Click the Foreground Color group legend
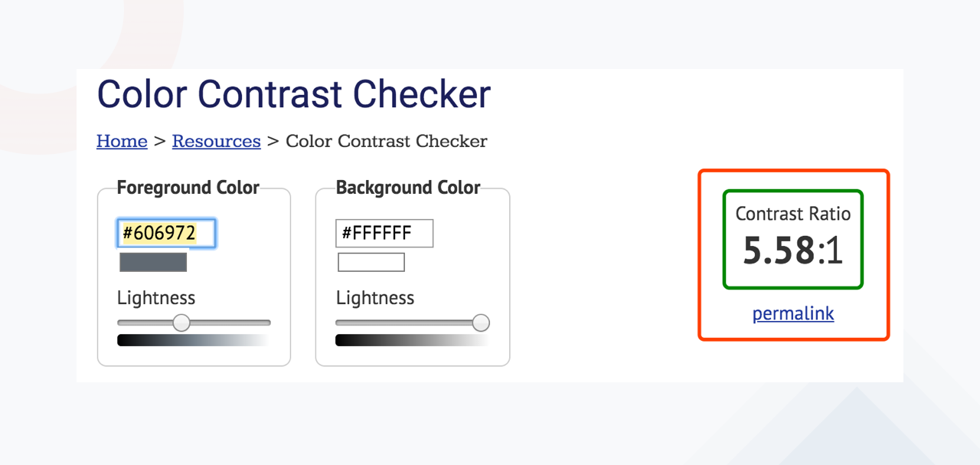980x465 pixels. click(188, 188)
